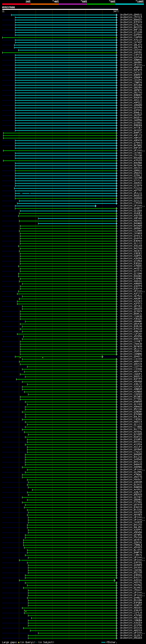
Task: Open UniRef100_Q6MQA7 entry
Action: tap(131, 228)
